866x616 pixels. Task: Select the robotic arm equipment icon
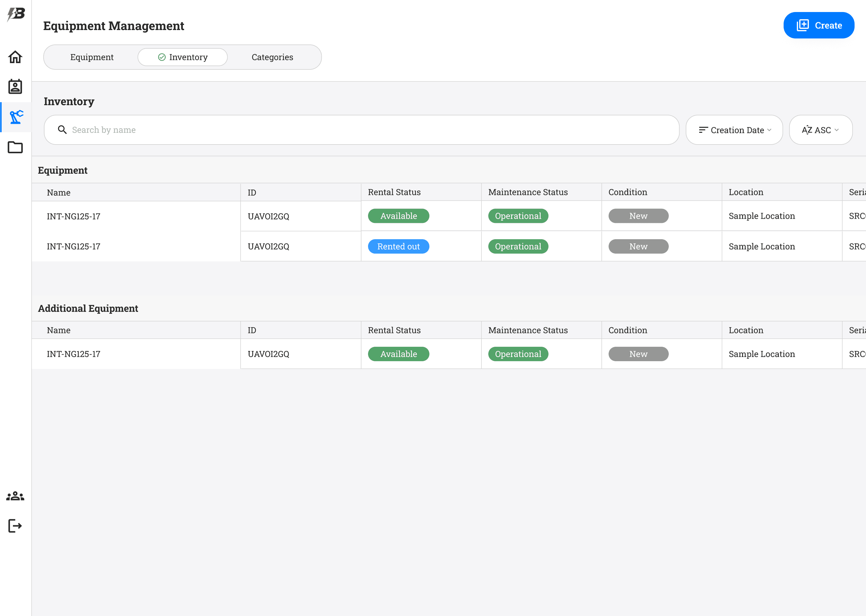point(16,117)
